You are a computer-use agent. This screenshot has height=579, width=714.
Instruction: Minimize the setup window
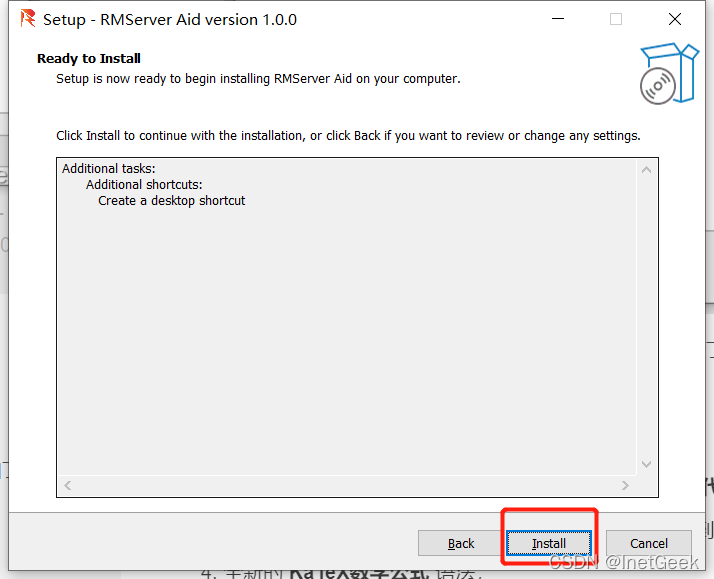558,19
